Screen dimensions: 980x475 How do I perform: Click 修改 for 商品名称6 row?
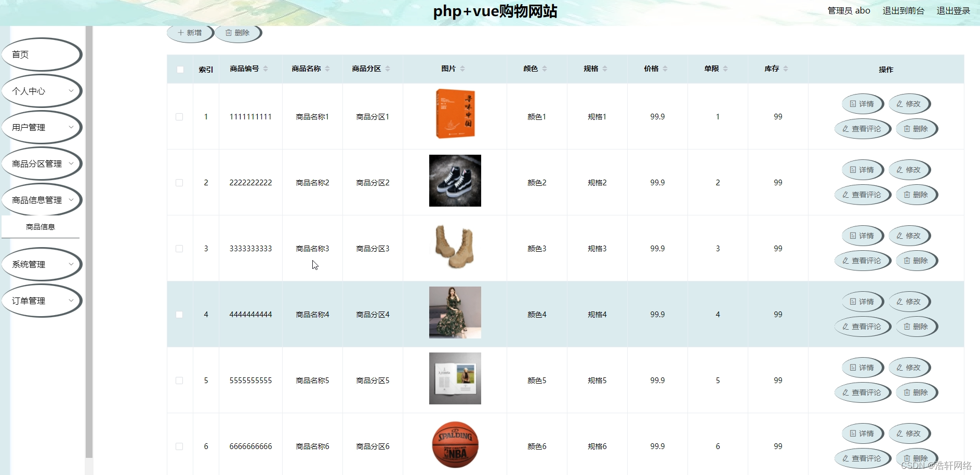(909, 433)
